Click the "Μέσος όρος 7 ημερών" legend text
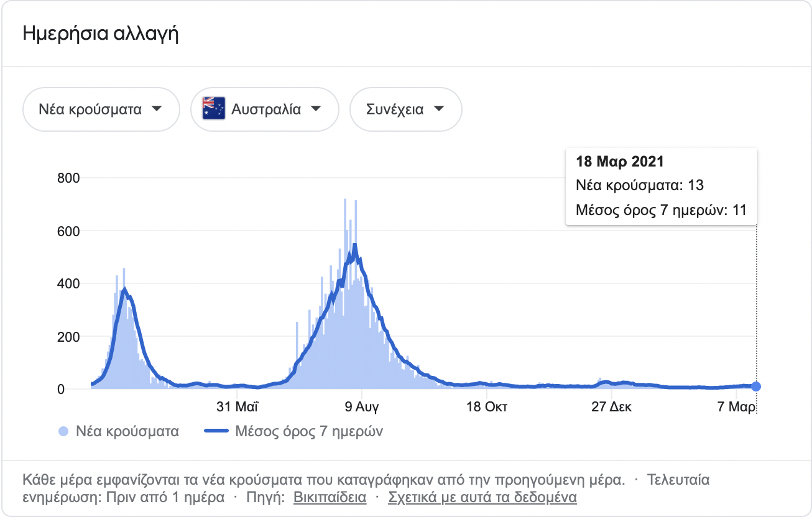Viewport: 812px width, 517px height. (309, 431)
